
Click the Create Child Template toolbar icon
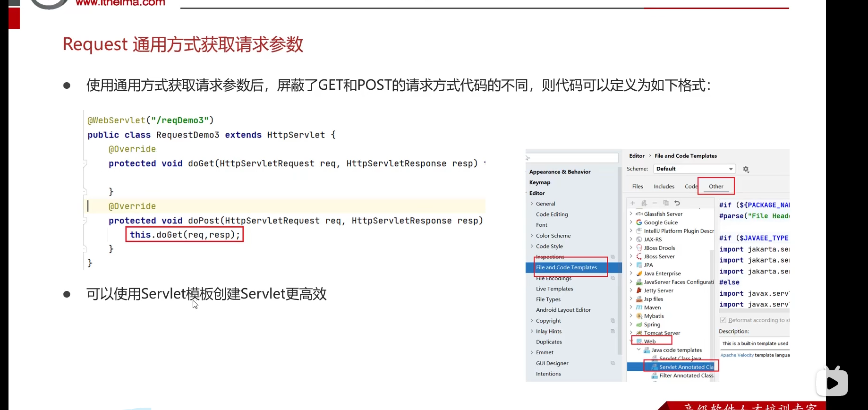click(644, 203)
